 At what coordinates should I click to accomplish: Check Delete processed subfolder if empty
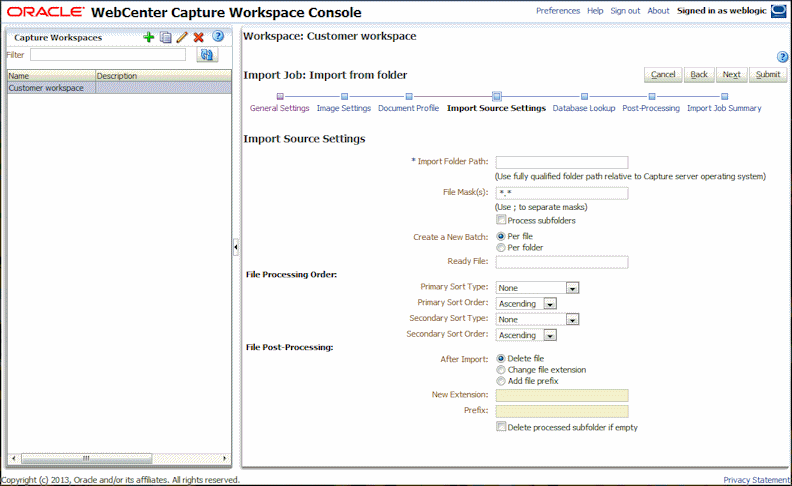[x=501, y=426]
